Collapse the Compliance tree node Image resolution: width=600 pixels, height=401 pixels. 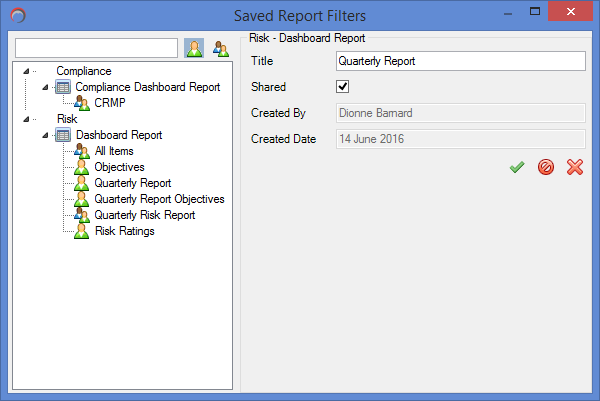(26, 71)
